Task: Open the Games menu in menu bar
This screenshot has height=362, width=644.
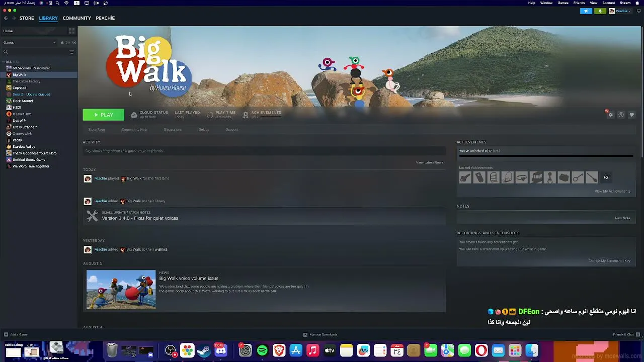Action: (x=563, y=3)
